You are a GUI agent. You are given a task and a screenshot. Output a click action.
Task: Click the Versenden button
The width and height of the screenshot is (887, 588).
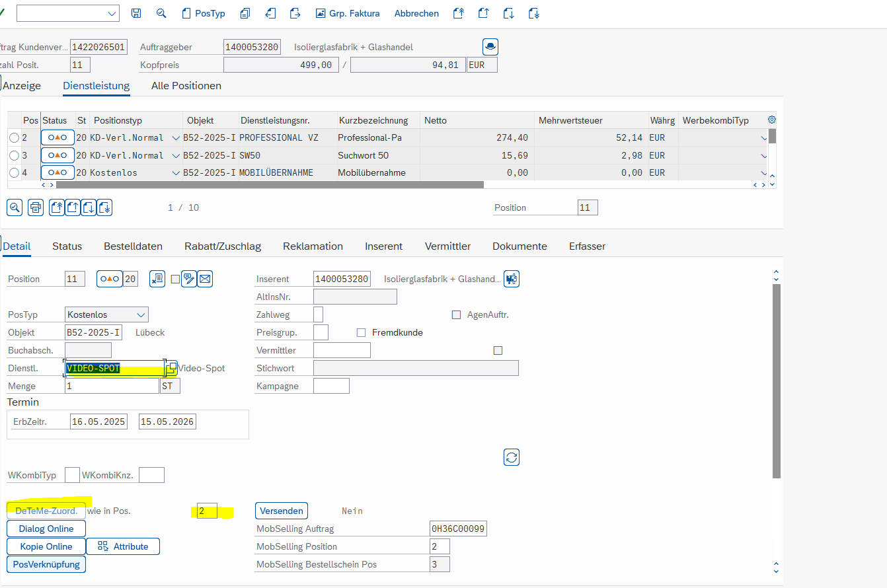coord(282,511)
